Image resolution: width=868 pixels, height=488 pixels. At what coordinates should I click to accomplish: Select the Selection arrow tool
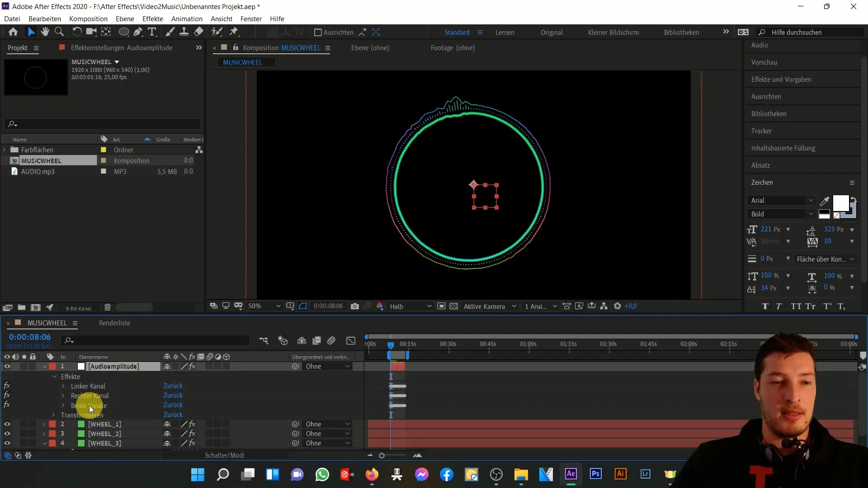[31, 32]
